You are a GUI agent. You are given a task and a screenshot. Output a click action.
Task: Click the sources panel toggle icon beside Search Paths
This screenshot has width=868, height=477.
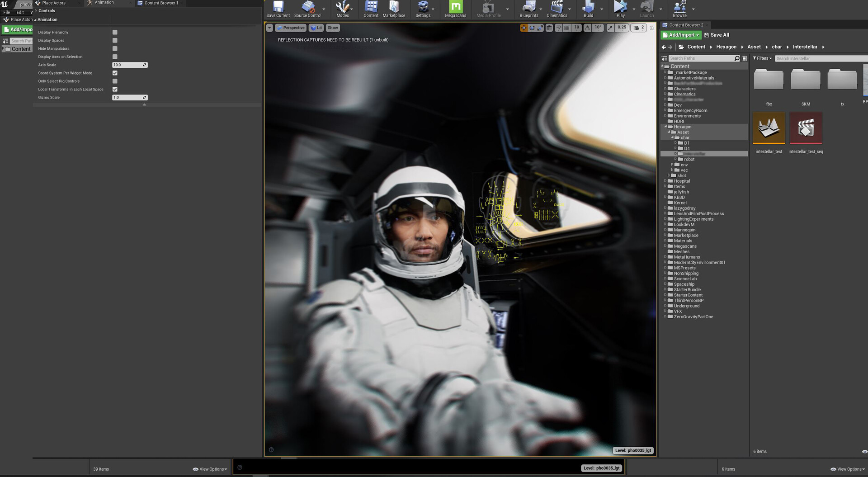(664, 58)
